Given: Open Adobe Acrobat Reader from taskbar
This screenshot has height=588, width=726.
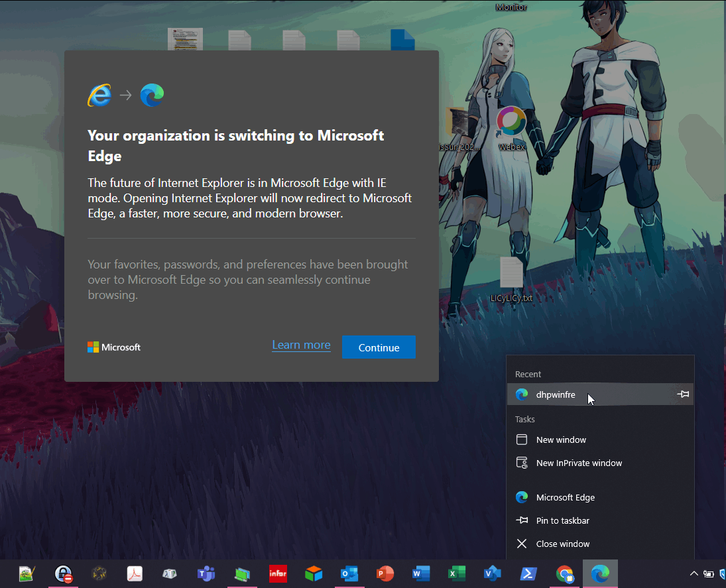Looking at the screenshot, I should pos(135,574).
